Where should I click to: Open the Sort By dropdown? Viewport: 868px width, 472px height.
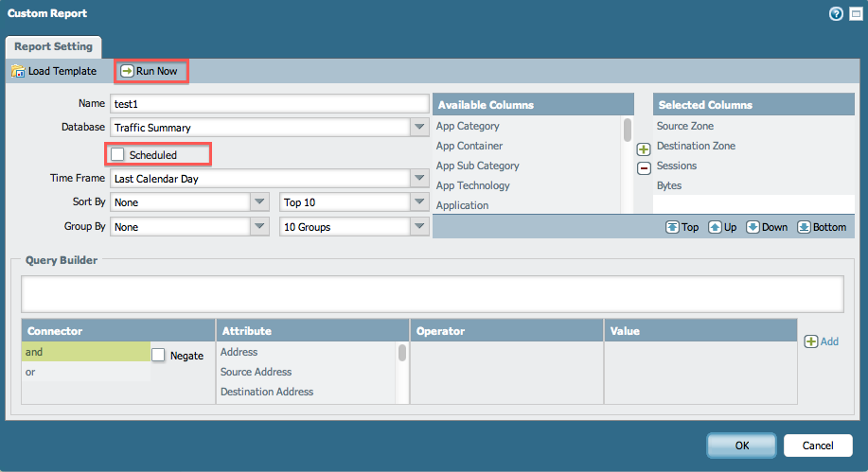point(260,201)
